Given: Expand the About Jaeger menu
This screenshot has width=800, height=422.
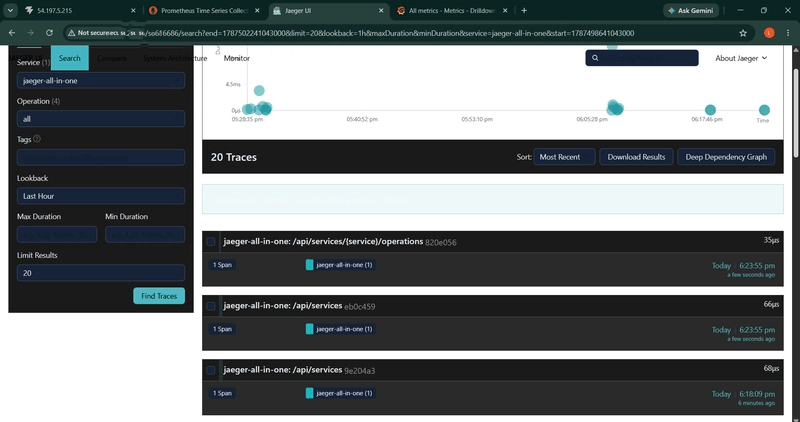Looking at the screenshot, I should pyautogui.click(x=741, y=58).
